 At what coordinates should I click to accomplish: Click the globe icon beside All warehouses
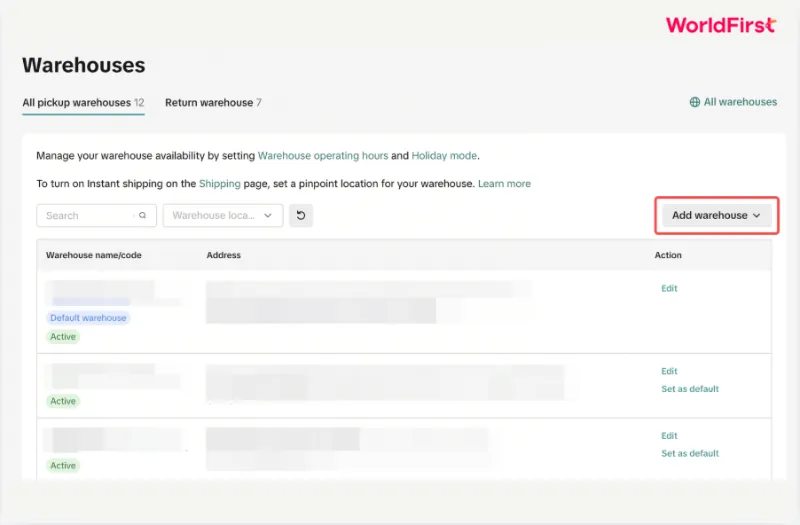point(694,102)
